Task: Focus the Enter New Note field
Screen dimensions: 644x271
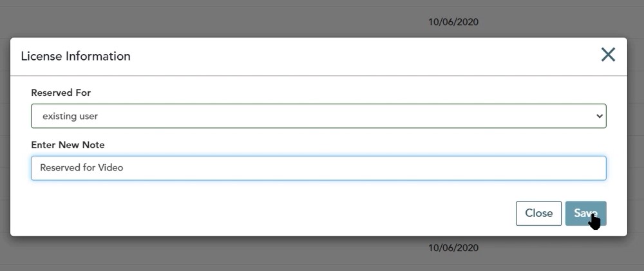Action: pos(318,168)
